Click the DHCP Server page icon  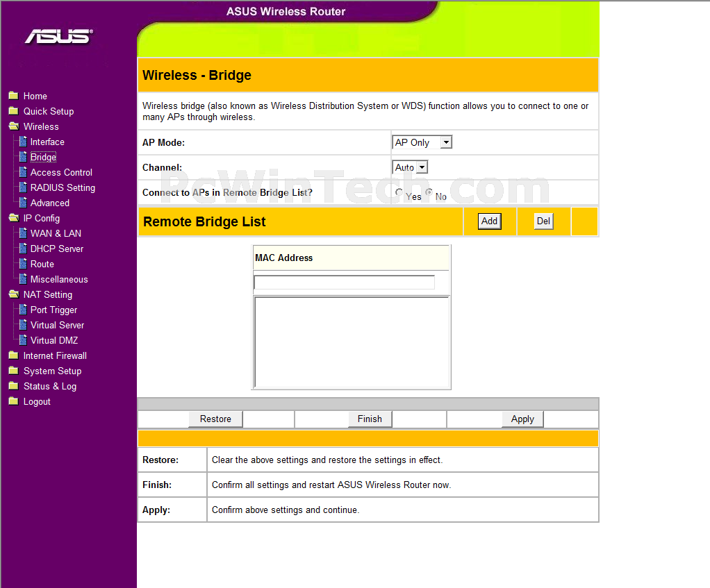tap(23, 249)
